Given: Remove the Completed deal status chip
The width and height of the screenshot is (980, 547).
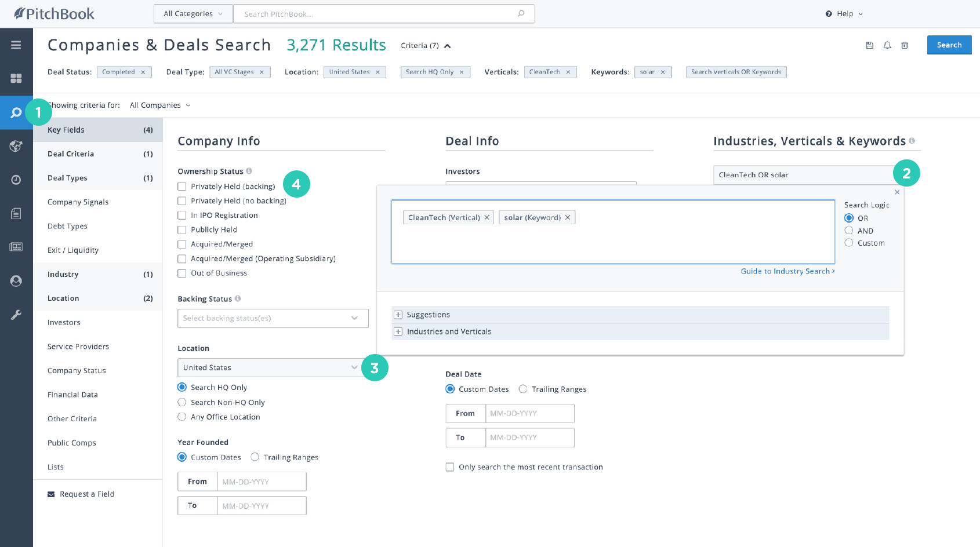Looking at the screenshot, I should click(143, 72).
